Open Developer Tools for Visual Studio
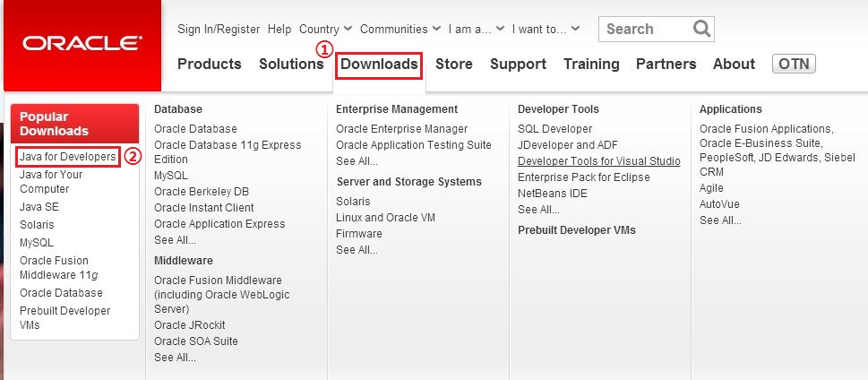 pyautogui.click(x=598, y=161)
